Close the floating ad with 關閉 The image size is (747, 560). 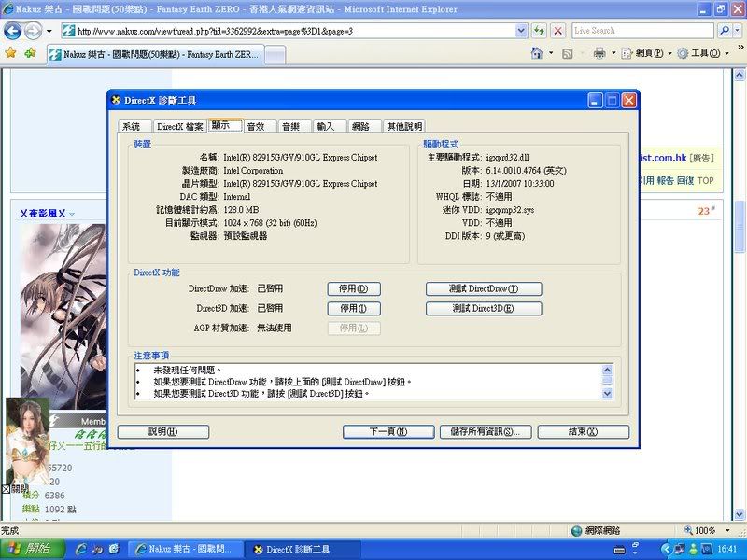coord(15,489)
